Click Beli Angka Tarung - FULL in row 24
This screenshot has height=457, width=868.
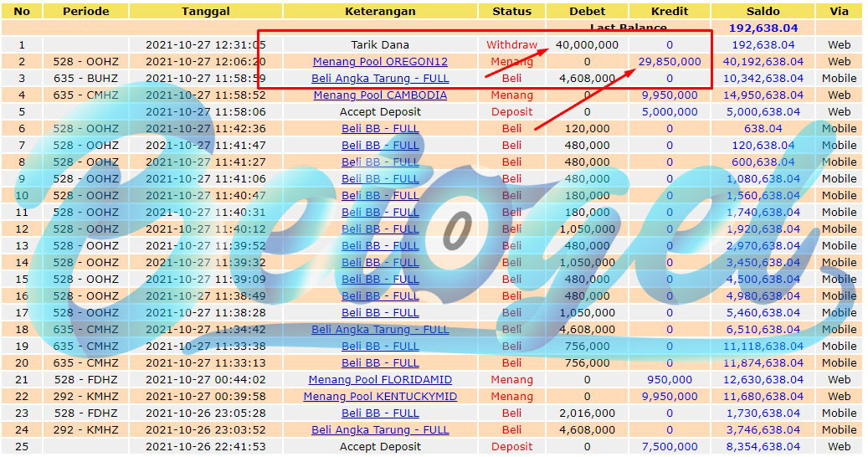(380, 430)
